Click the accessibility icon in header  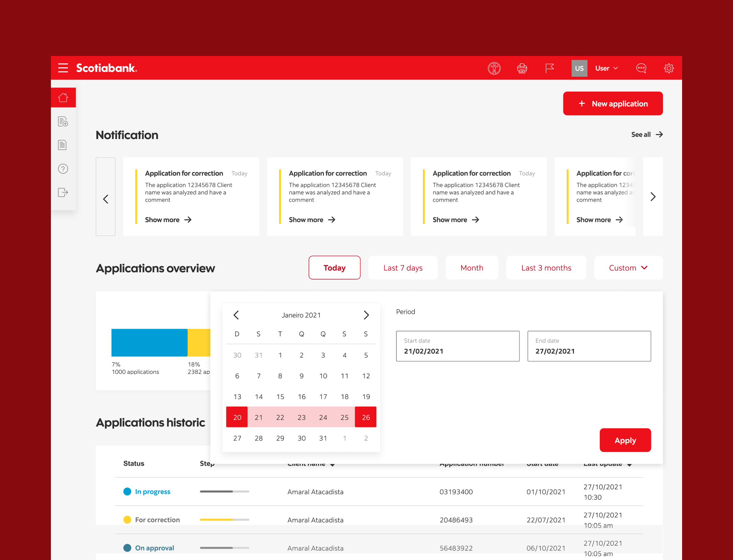click(x=494, y=68)
